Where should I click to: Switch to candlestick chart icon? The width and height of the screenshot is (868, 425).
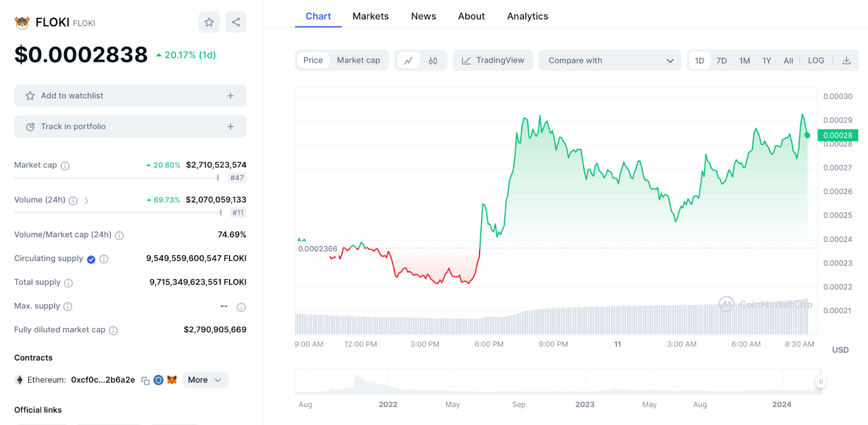433,61
